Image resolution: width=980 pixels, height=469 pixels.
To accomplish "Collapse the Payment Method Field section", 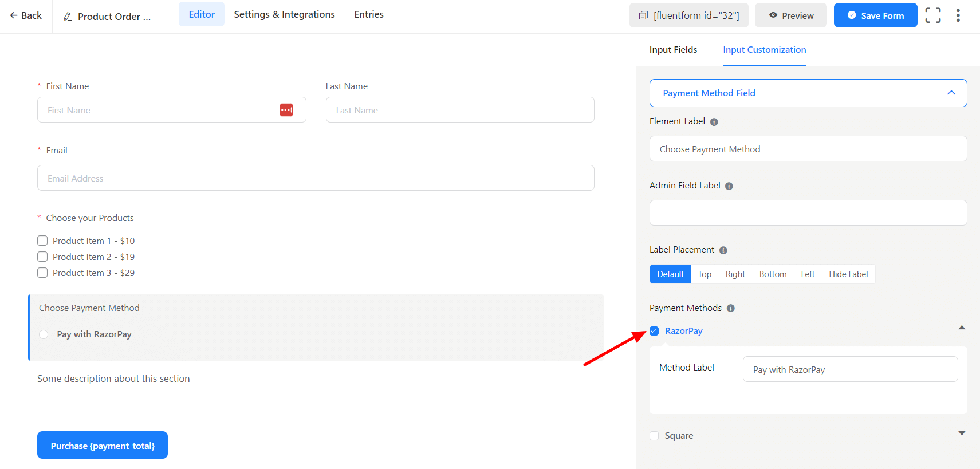I will pyautogui.click(x=951, y=93).
